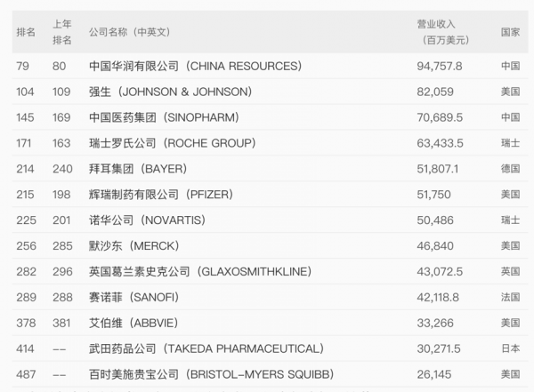This screenshot has height=392, width=534.
Task: Select the revenue cell 94,757.8
Action: click(x=439, y=66)
